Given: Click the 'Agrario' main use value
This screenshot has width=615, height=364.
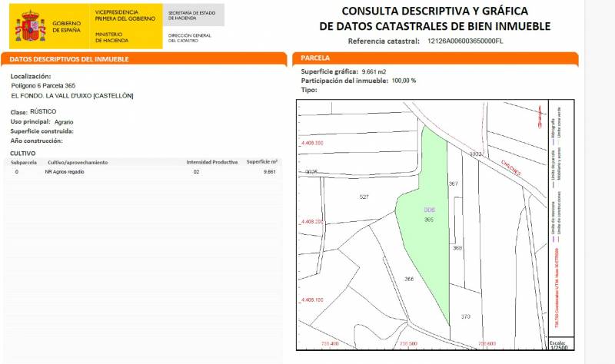Looking at the screenshot, I should click(64, 122).
